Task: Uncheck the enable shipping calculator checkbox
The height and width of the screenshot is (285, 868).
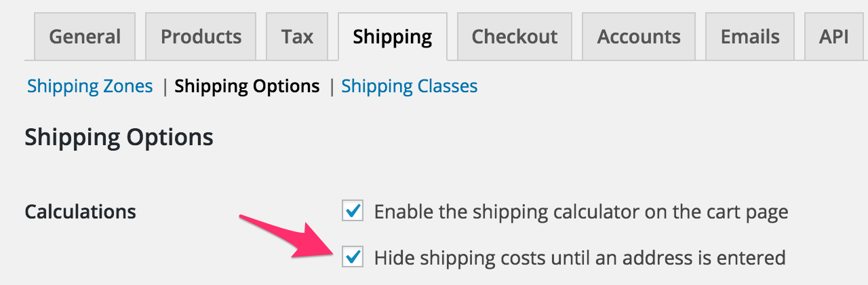Action: click(x=353, y=211)
